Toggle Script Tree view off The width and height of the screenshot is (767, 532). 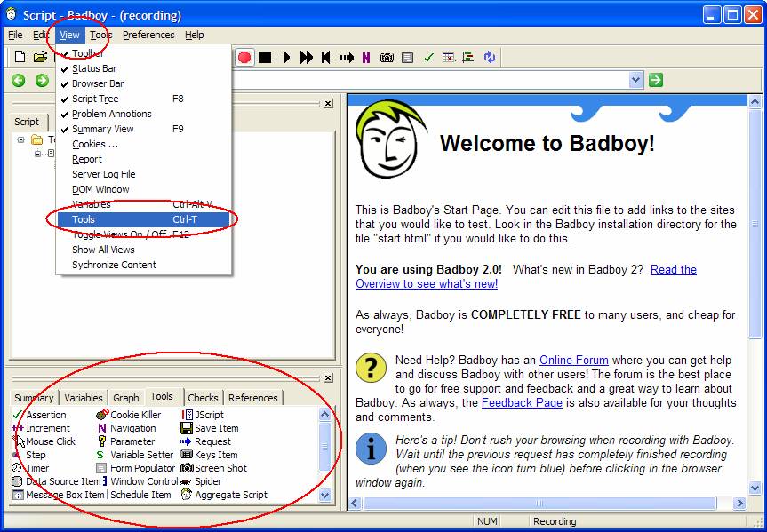[95, 99]
